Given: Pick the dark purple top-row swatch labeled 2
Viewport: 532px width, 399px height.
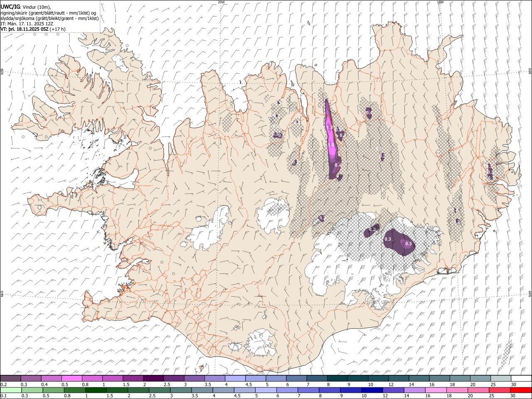Looking at the screenshot, I should [x=153, y=379].
